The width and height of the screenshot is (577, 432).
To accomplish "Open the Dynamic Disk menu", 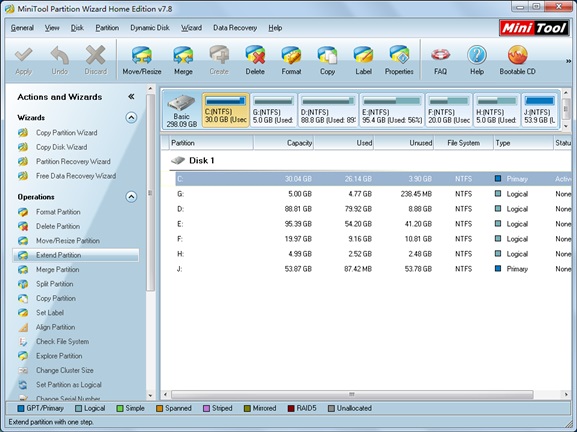I will 150,28.
